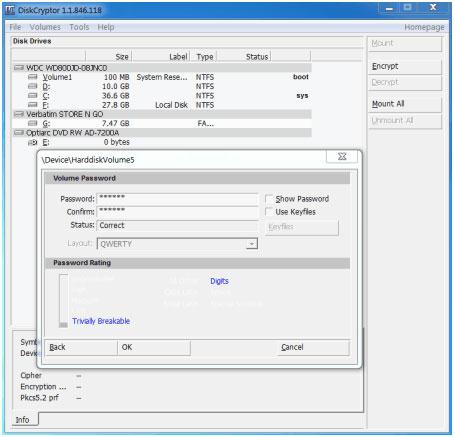Click the E: optical drive icon
The width and height of the screenshot is (454, 437).
33,142
